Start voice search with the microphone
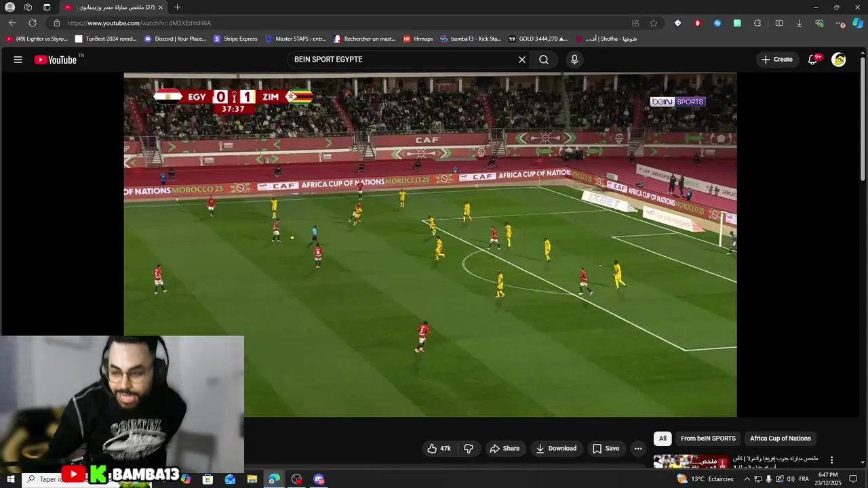The height and width of the screenshot is (488, 868). (574, 60)
